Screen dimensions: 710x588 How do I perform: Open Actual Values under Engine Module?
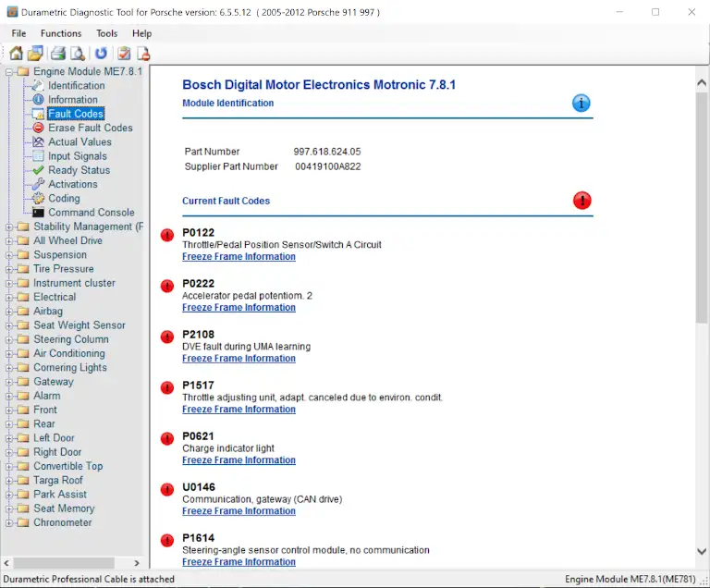80,142
